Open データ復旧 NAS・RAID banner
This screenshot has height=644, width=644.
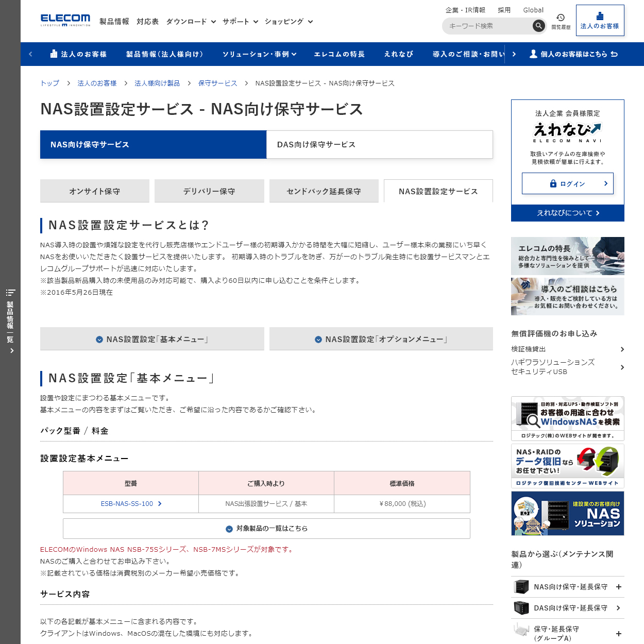pos(568,466)
